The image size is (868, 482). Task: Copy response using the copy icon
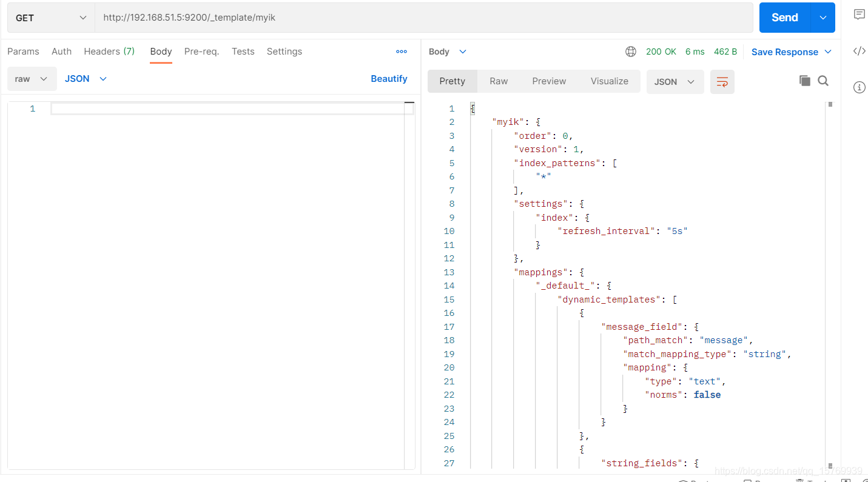[x=805, y=81]
